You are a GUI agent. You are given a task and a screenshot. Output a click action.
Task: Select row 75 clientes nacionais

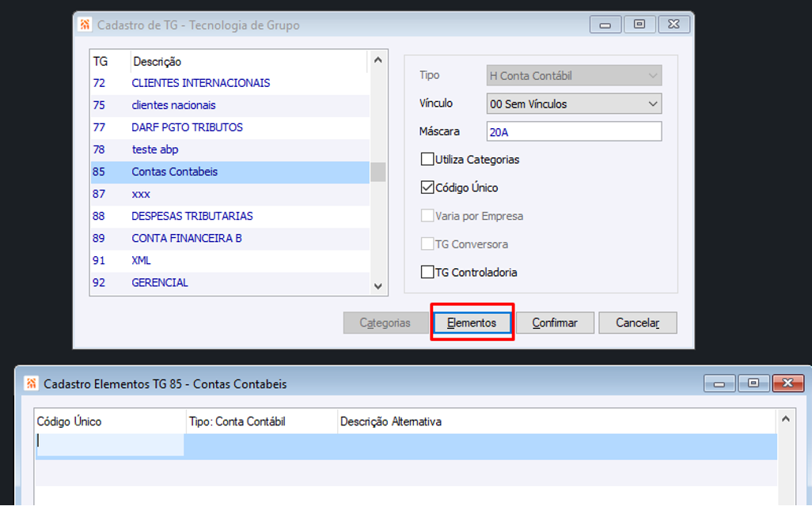click(x=230, y=105)
